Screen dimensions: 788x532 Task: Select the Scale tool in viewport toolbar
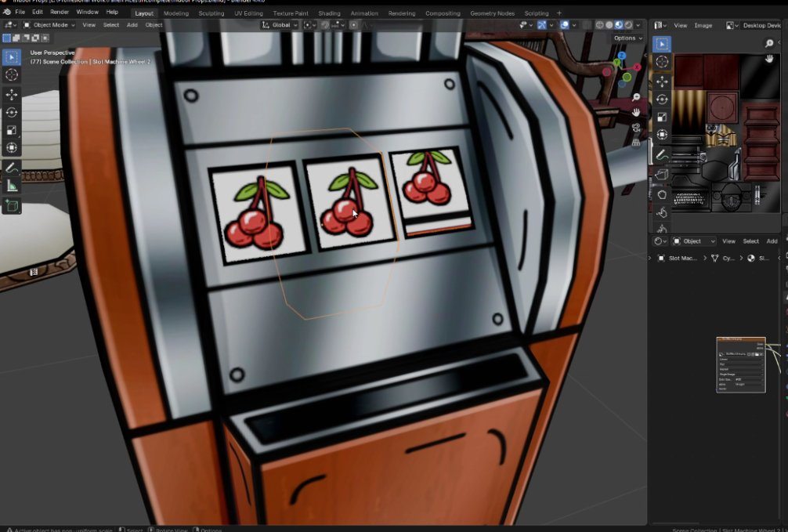point(12,130)
